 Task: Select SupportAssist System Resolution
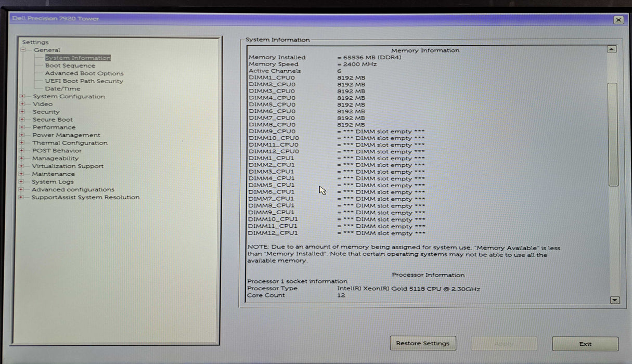[85, 198]
